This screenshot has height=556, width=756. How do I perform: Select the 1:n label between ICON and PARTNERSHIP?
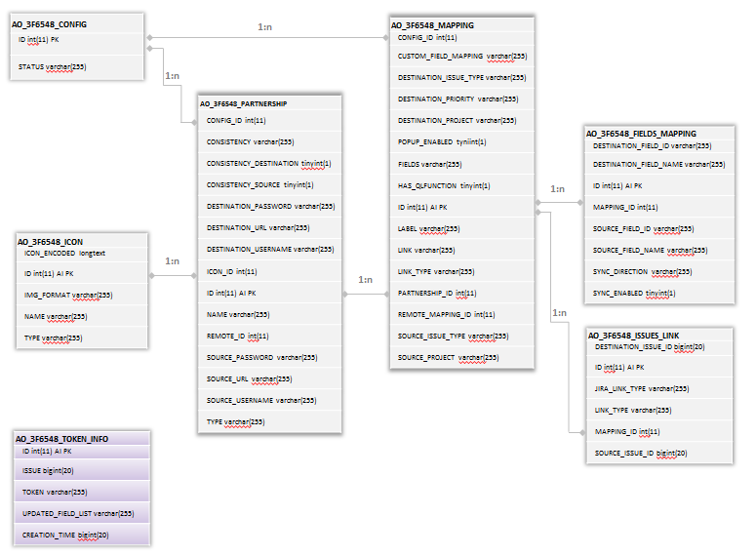(172, 261)
